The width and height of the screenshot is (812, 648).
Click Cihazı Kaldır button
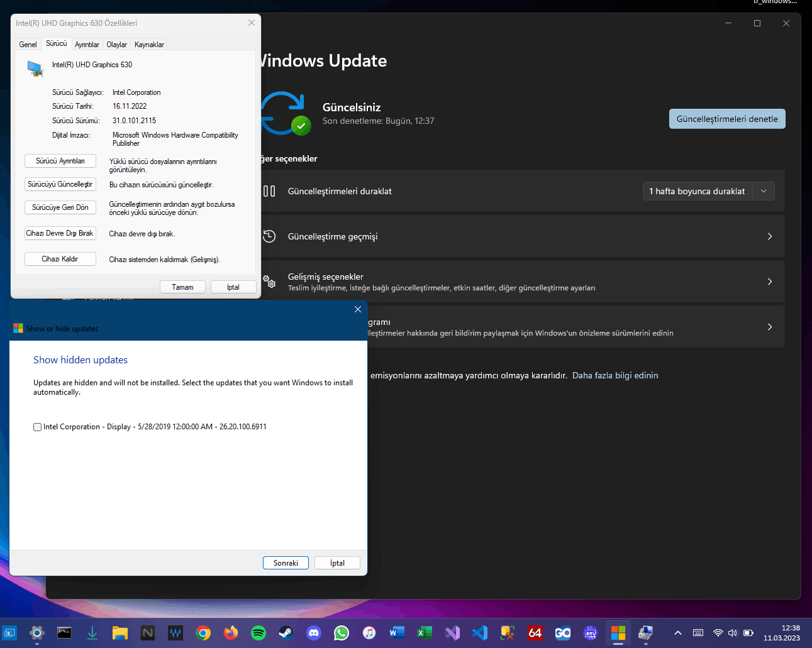coord(60,259)
